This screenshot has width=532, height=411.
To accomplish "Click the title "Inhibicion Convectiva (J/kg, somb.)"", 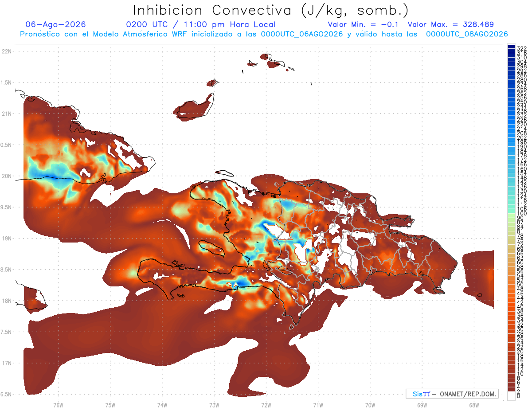I will point(271,10).
